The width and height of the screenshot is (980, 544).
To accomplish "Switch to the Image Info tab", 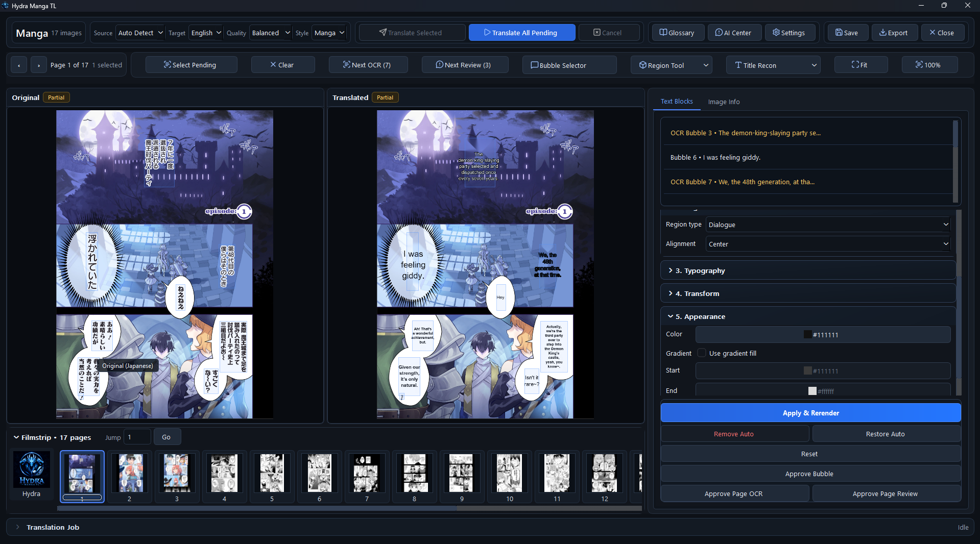I will click(724, 102).
